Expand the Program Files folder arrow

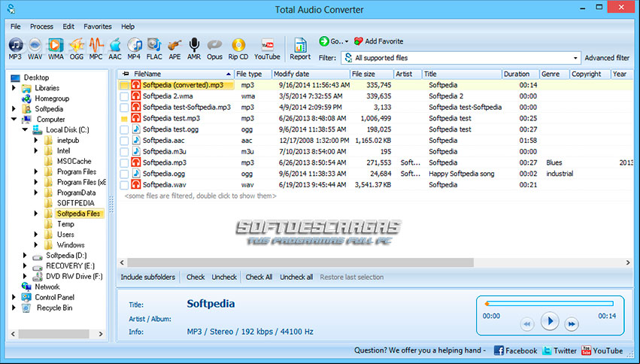point(36,171)
